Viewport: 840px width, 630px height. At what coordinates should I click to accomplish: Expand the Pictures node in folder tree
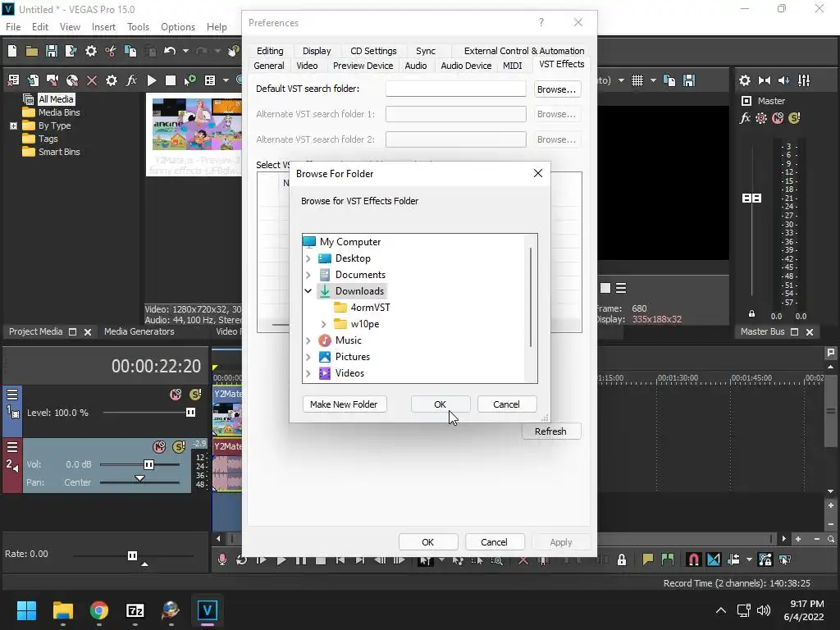point(308,357)
